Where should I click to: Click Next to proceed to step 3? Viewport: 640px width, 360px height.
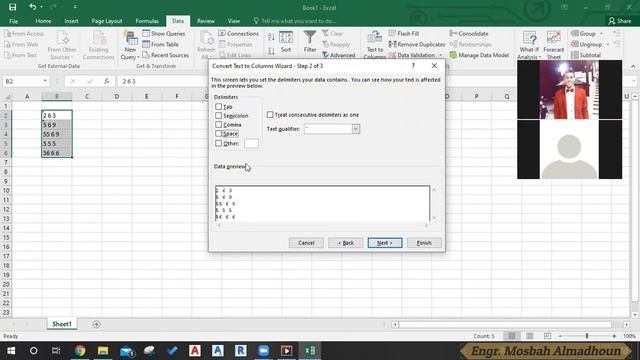pyautogui.click(x=384, y=243)
